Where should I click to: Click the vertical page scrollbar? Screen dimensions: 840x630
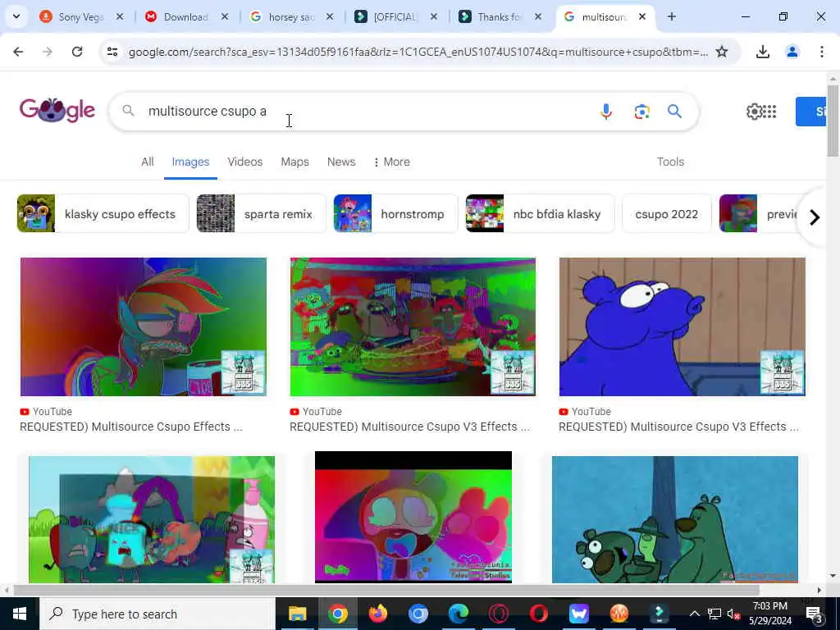click(x=833, y=120)
